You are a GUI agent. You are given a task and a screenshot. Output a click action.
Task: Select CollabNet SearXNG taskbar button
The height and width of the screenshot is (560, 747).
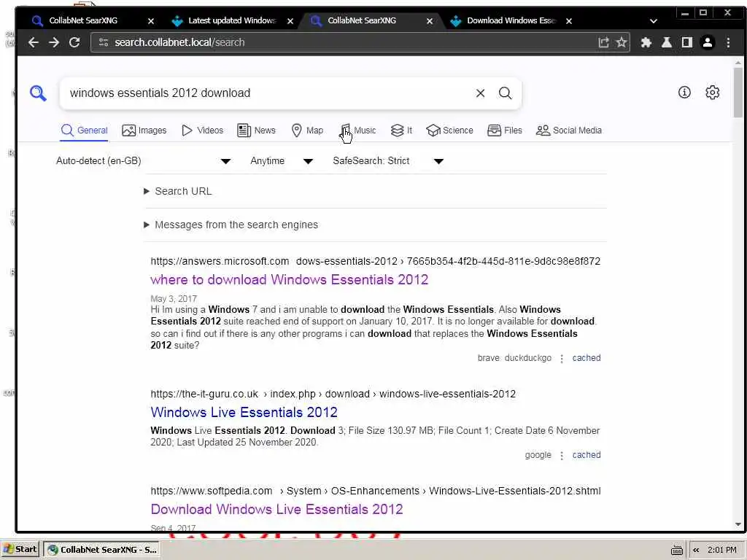pos(102,550)
